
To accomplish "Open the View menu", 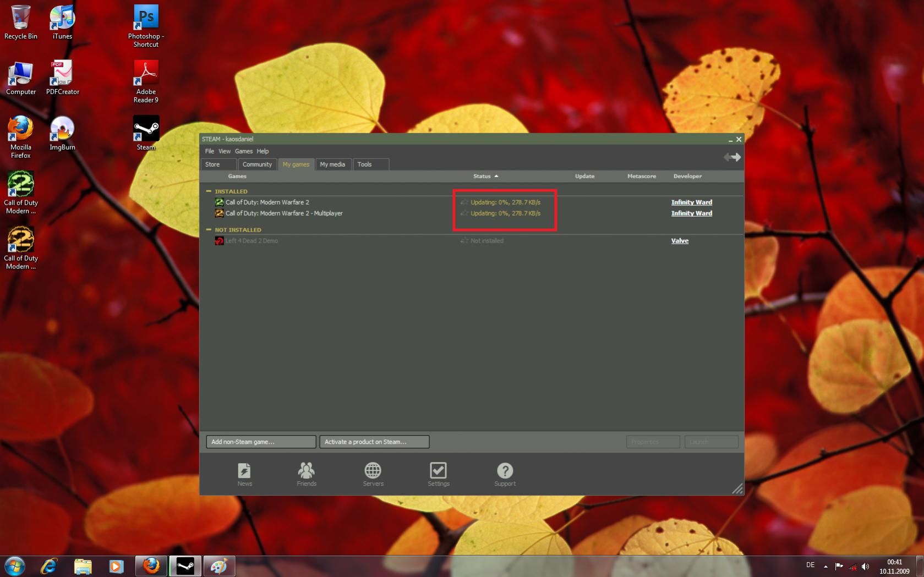I will coord(225,151).
